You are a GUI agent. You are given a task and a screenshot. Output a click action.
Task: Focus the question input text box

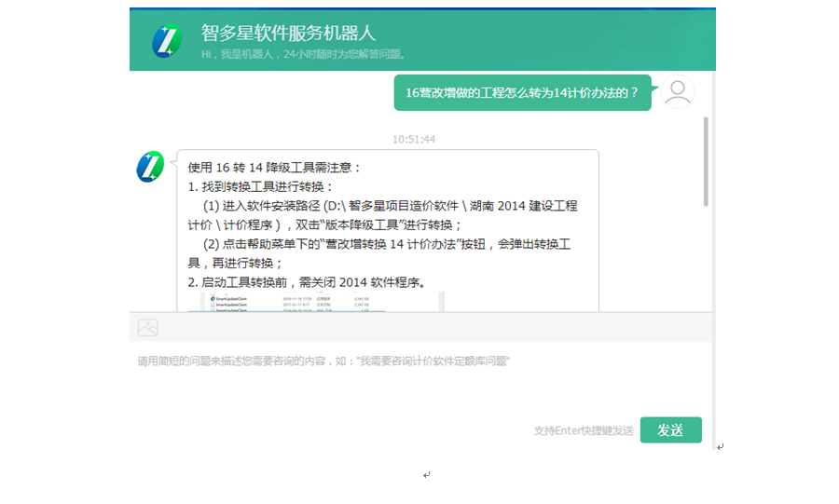pos(419,382)
